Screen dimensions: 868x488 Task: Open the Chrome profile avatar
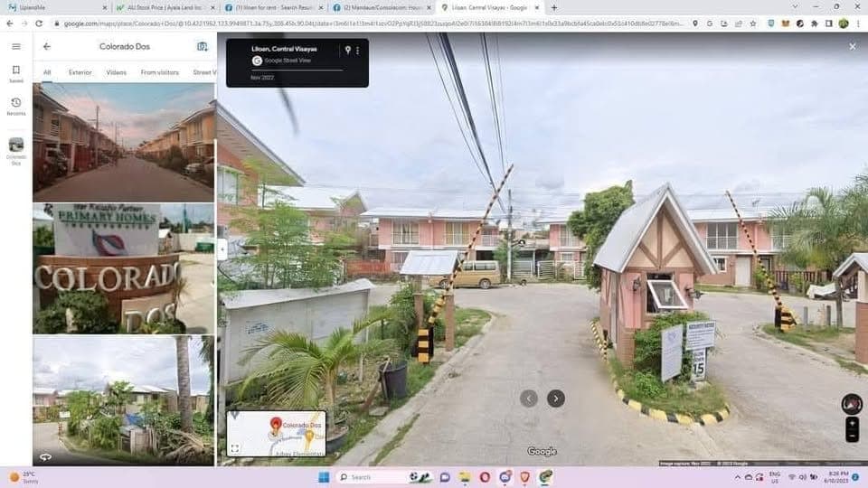(844, 23)
